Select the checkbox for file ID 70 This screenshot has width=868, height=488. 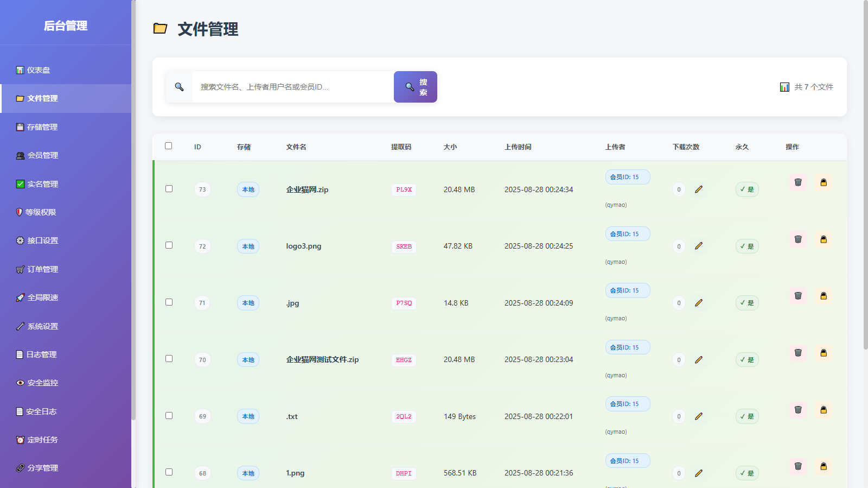[x=169, y=359]
